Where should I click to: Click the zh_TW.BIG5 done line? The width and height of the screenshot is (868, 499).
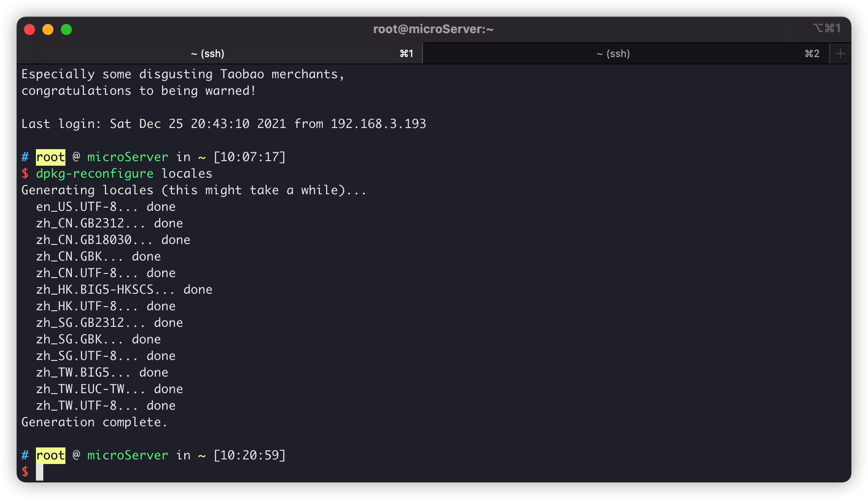[102, 372]
